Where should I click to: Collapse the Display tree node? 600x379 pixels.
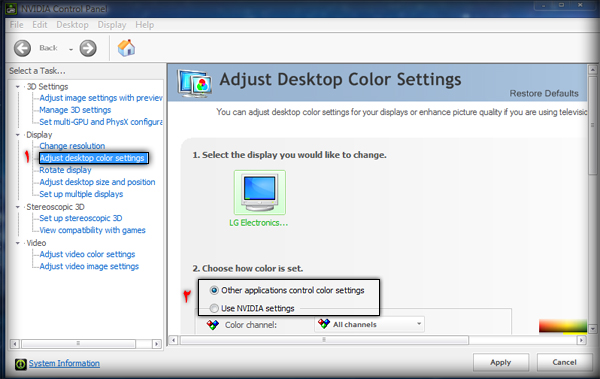point(18,135)
